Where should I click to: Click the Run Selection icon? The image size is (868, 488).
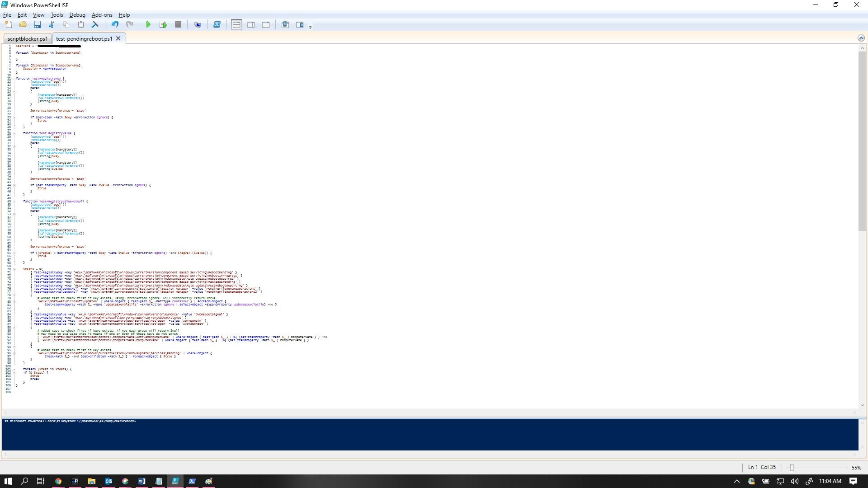[x=163, y=25]
